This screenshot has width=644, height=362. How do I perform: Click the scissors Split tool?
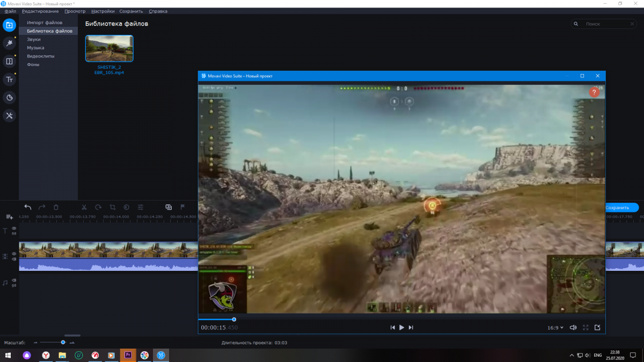point(84,207)
